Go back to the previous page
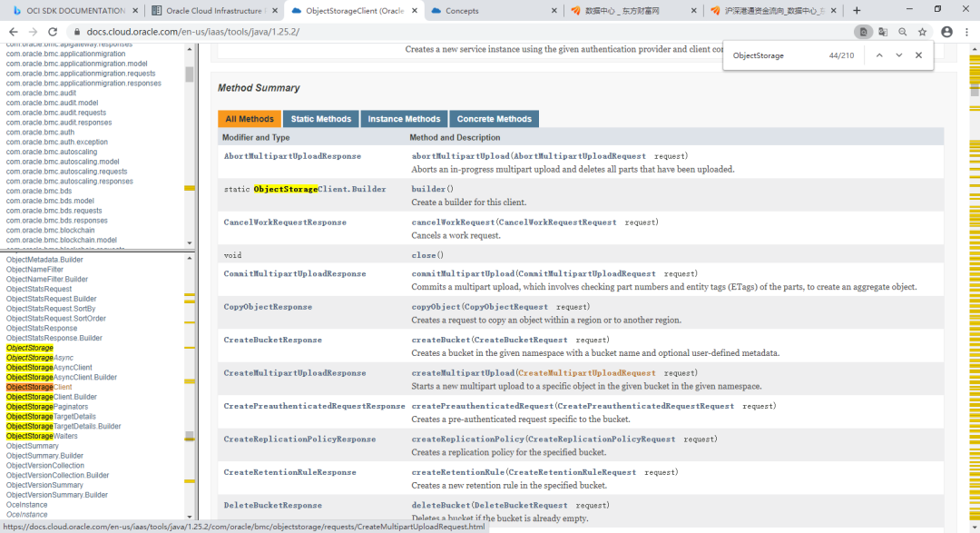 coord(13,32)
